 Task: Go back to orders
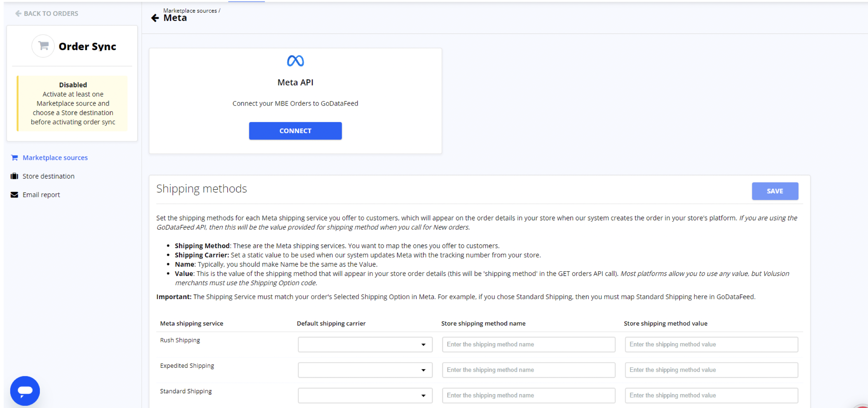47,14
